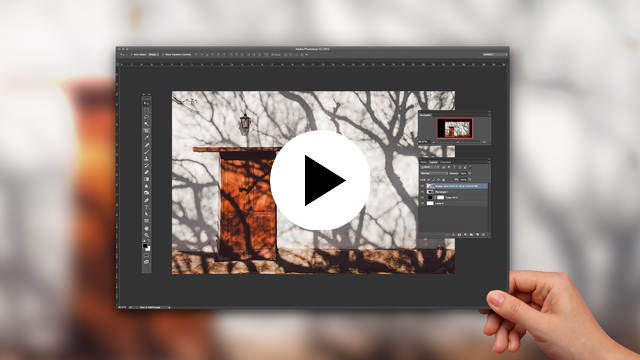Select the Lasso tool
Screen dimensions: 640x360
(x=147, y=118)
